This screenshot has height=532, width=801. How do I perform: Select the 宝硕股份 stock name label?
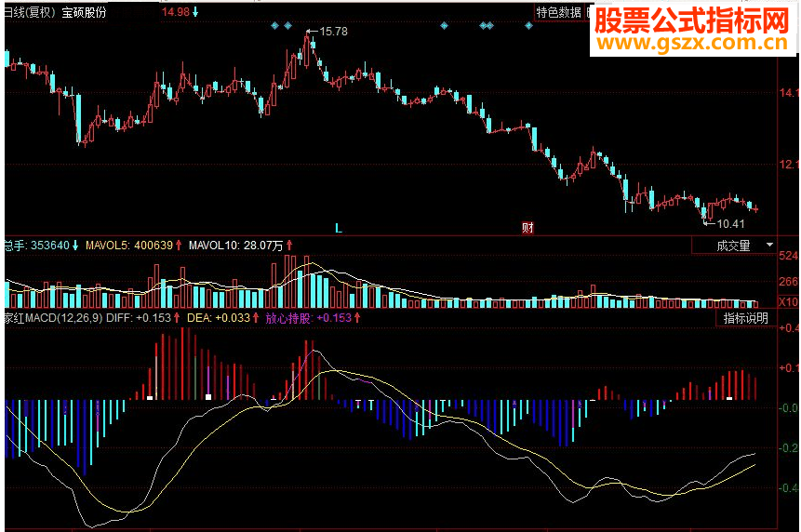(x=85, y=12)
